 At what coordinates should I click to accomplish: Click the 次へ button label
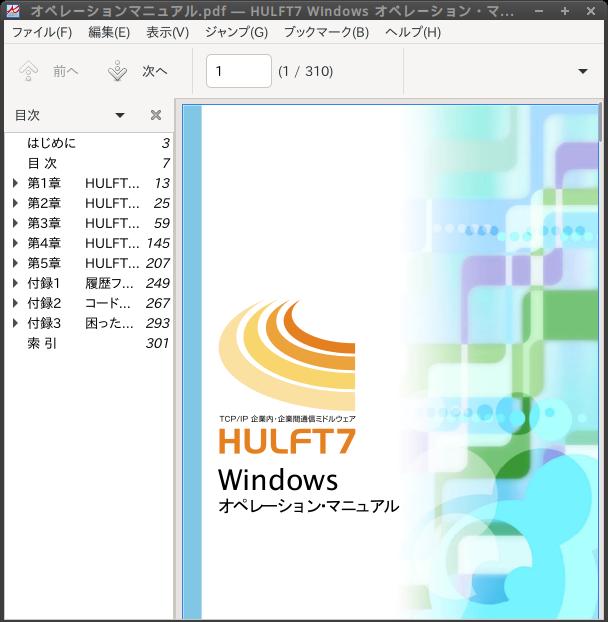pyautogui.click(x=155, y=71)
